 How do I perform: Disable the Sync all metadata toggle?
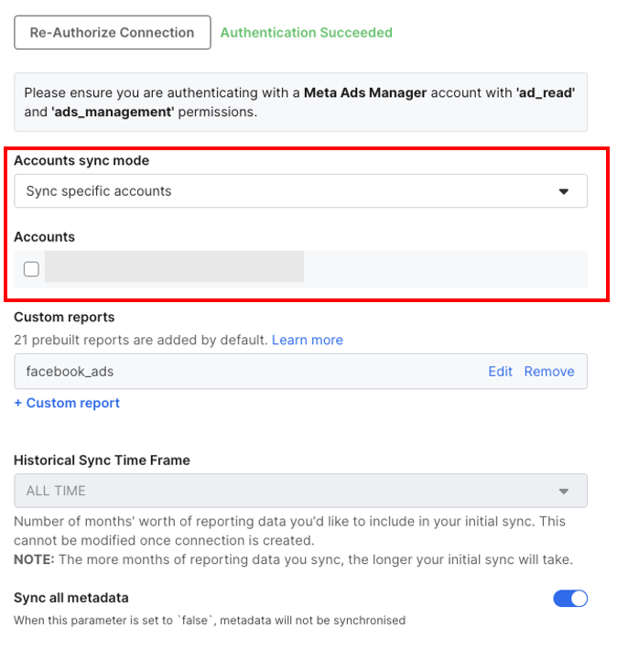coord(570,599)
